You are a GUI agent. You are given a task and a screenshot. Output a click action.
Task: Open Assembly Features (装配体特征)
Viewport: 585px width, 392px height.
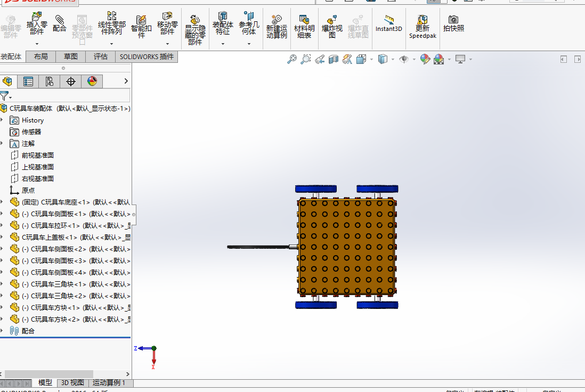point(223,23)
